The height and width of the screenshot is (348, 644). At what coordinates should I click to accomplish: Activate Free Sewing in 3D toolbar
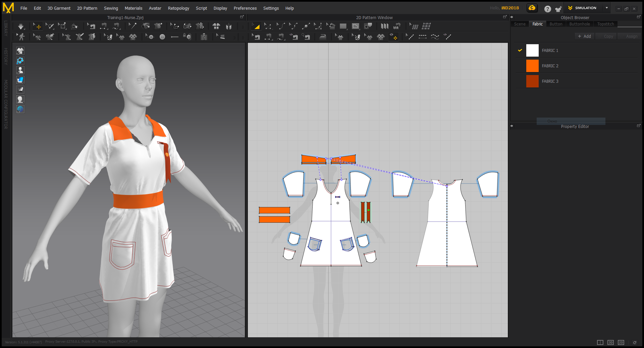click(x=116, y=26)
